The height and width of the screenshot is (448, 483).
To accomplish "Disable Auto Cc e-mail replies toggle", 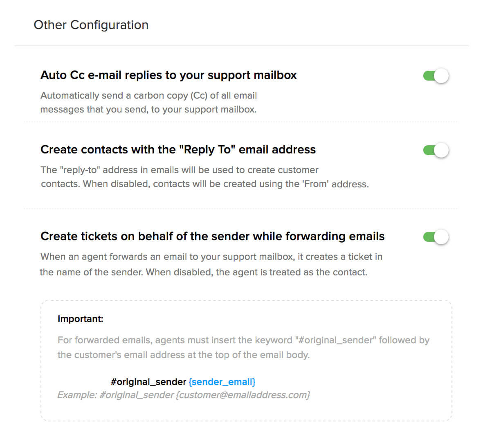I will (x=436, y=76).
